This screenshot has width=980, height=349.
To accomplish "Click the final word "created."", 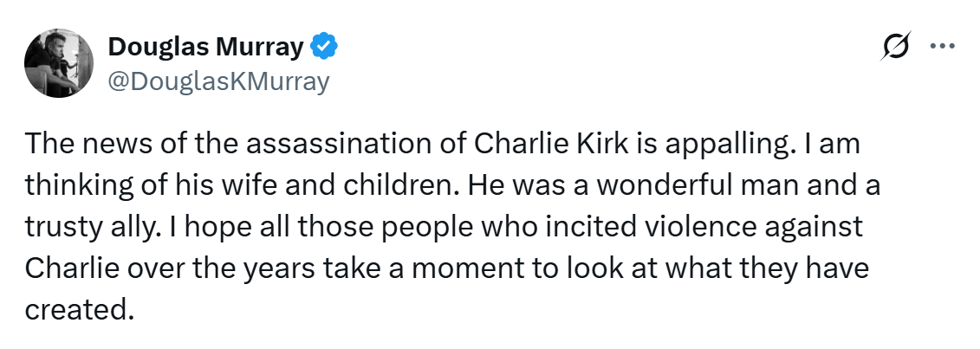I will (x=80, y=310).
